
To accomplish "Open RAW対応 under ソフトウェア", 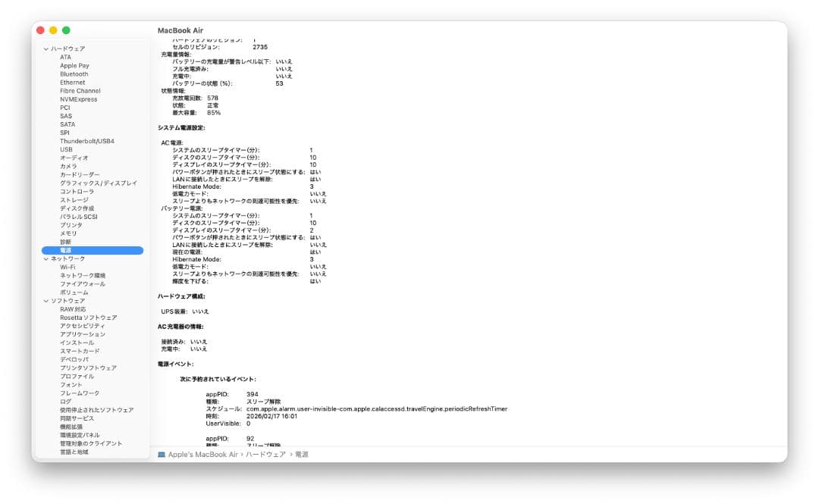I will (x=73, y=309).
